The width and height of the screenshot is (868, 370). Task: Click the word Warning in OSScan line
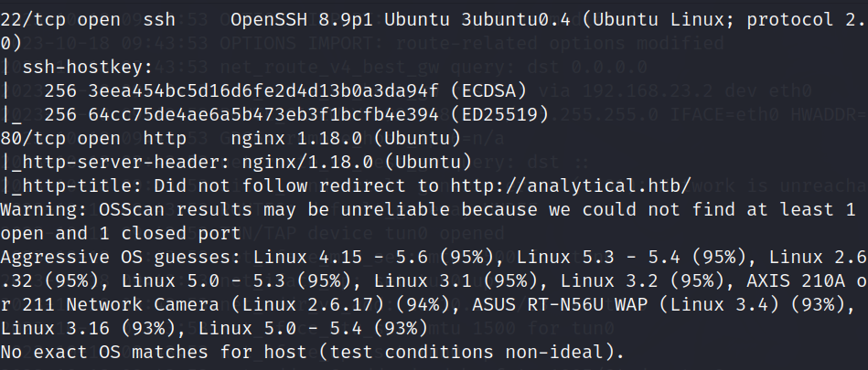pos(37,208)
